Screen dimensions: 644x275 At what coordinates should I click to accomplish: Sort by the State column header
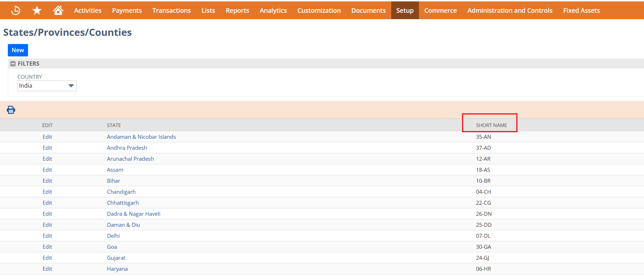click(x=114, y=125)
